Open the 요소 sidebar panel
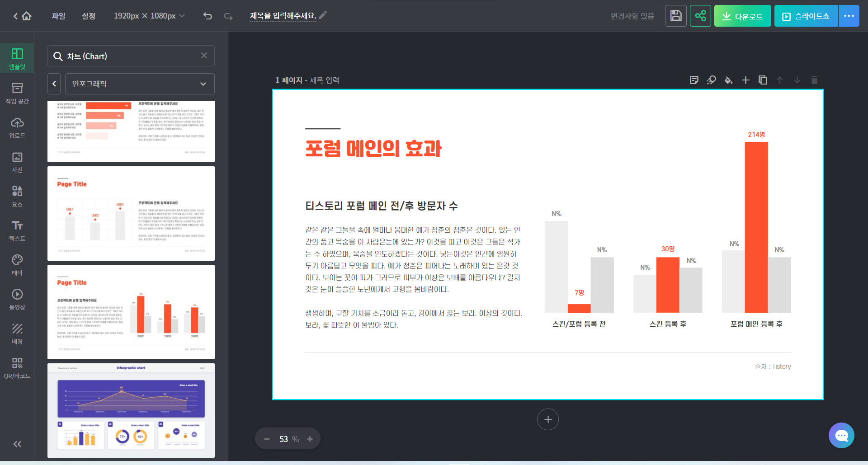868x465 pixels. point(17,196)
